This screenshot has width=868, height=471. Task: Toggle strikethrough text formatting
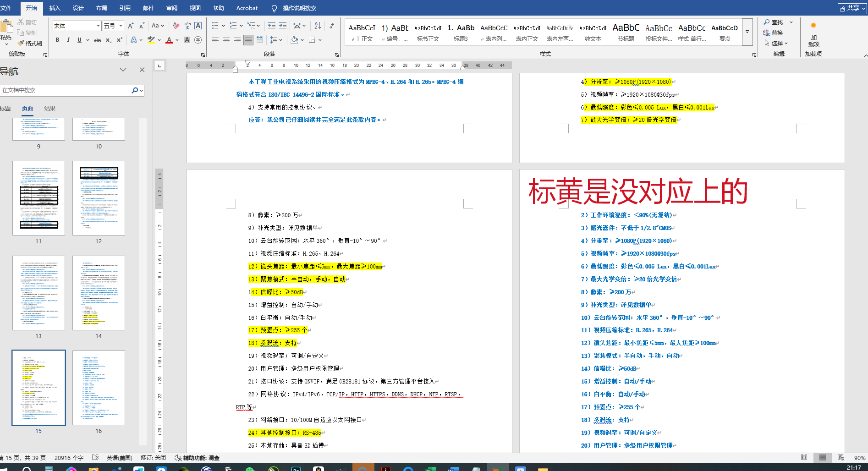[x=97, y=40]
